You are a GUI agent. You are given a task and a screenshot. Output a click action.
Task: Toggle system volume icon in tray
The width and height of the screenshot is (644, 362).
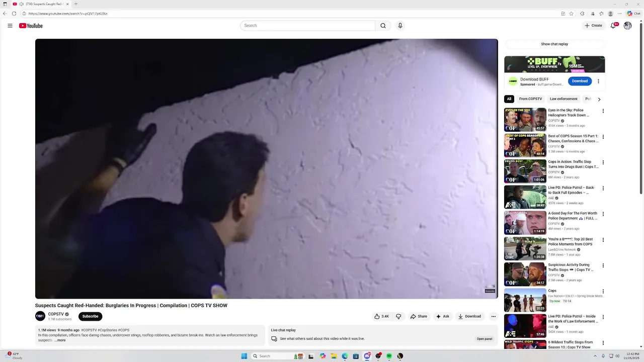[617, 356]
